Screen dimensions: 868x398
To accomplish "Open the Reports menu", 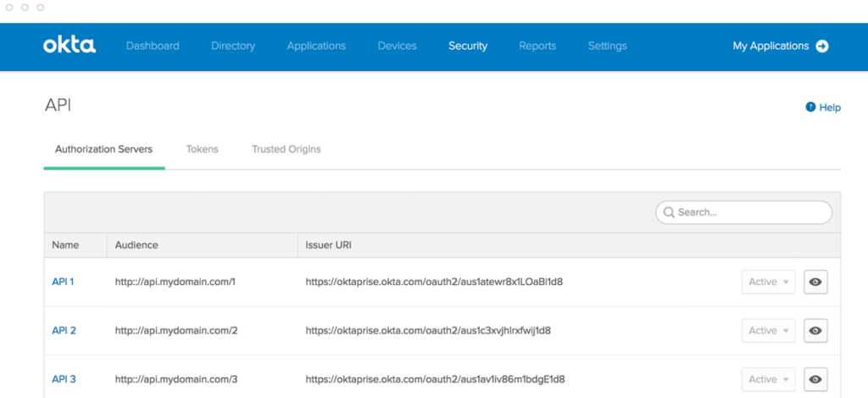I will click(537, 46).
